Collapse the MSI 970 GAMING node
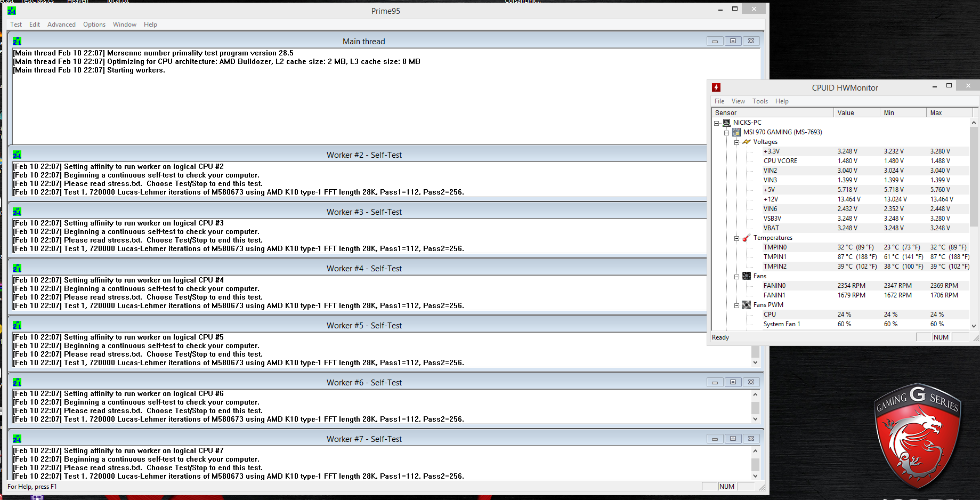Screen dimensions: 980x500 point(726,133)
